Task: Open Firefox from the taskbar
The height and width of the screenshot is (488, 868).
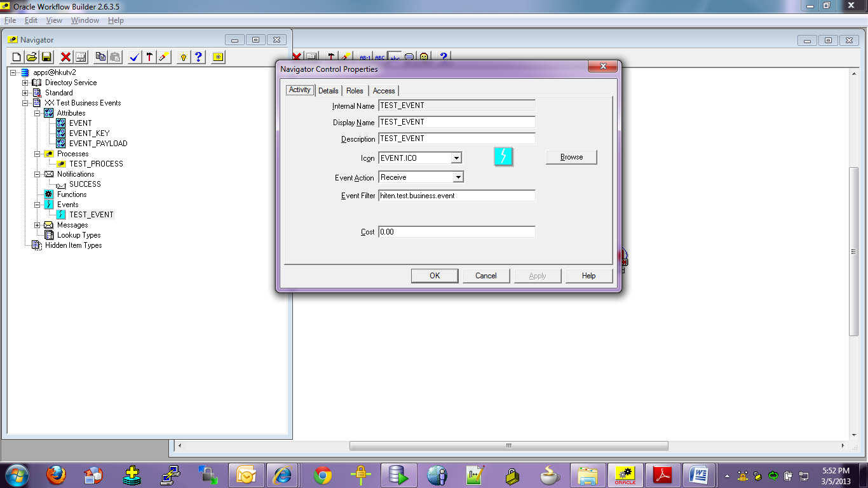Action: point(56,475)
